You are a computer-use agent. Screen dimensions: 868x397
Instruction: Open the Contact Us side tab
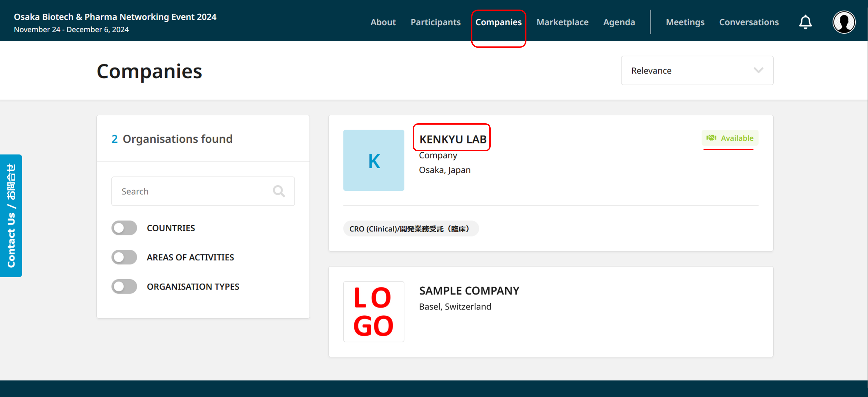coord(11,216)
